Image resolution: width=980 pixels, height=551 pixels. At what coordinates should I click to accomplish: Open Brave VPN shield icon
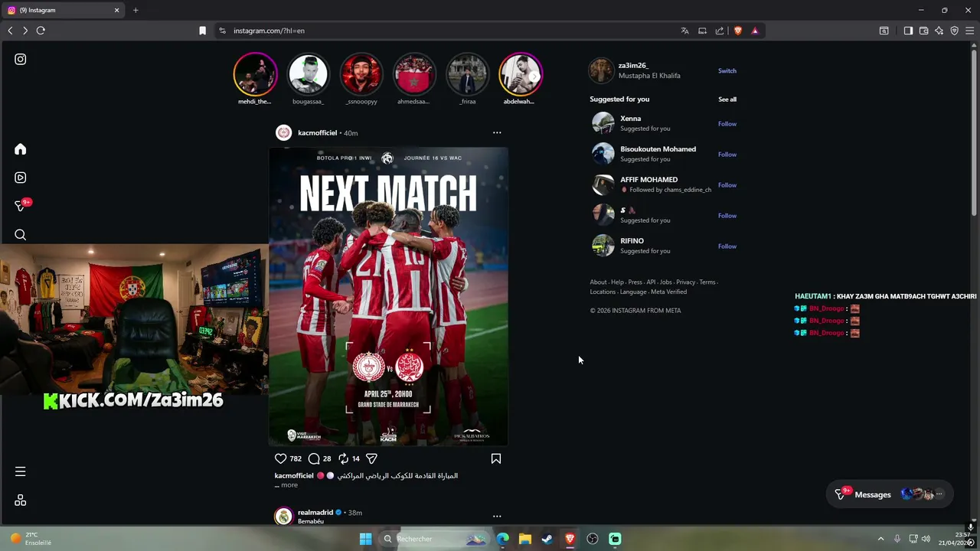(955, 31)
